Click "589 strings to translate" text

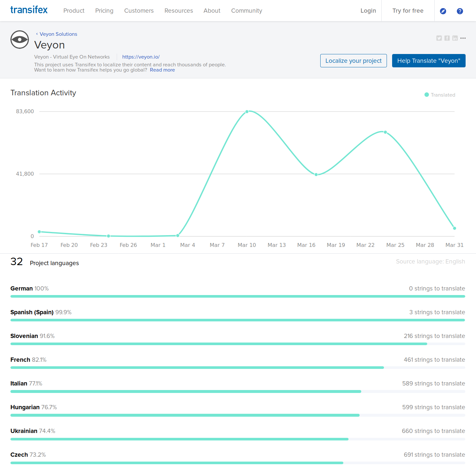click(x=433, y=384)
